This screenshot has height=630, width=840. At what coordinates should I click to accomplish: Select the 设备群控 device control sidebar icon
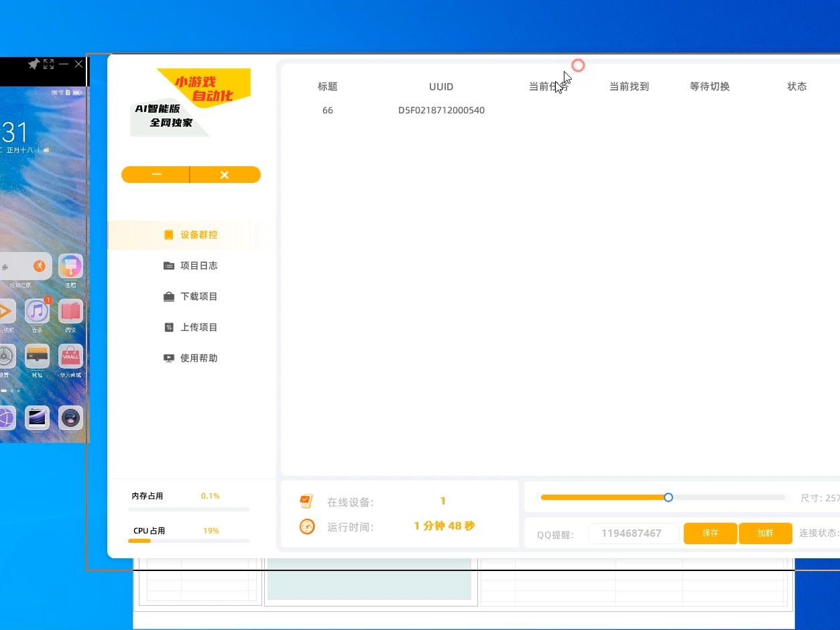169,235
